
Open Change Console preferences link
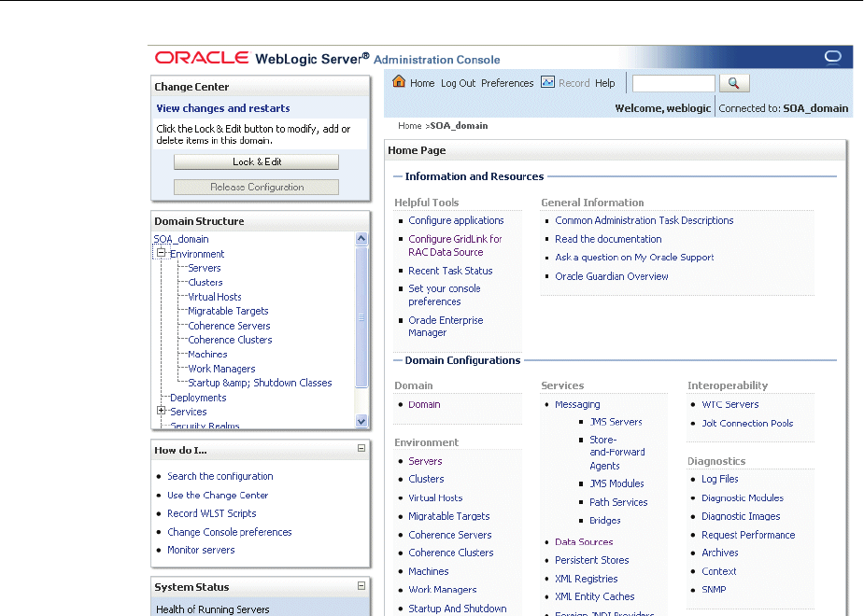[x=229, y=532]
